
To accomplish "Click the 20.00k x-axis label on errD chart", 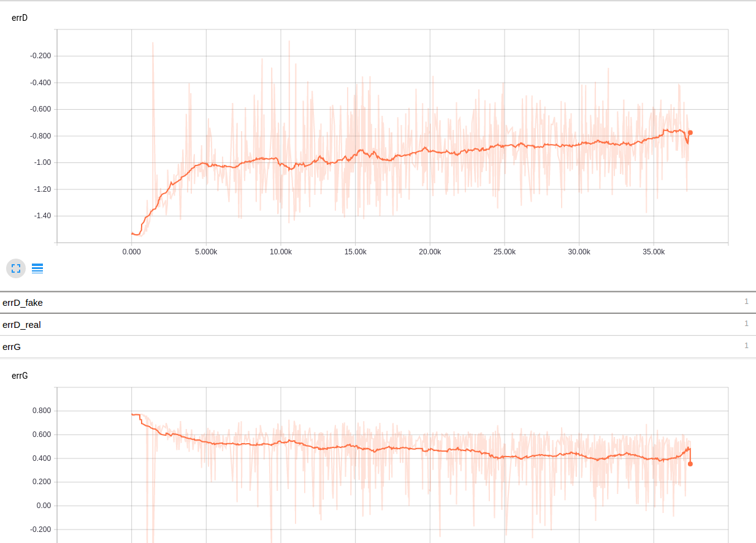I will point(430,252).
